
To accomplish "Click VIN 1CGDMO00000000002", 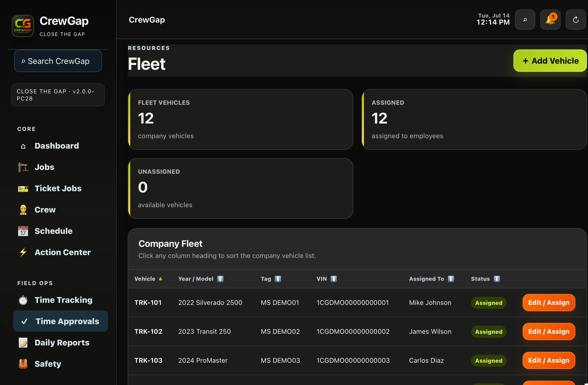I will [353, 332].
